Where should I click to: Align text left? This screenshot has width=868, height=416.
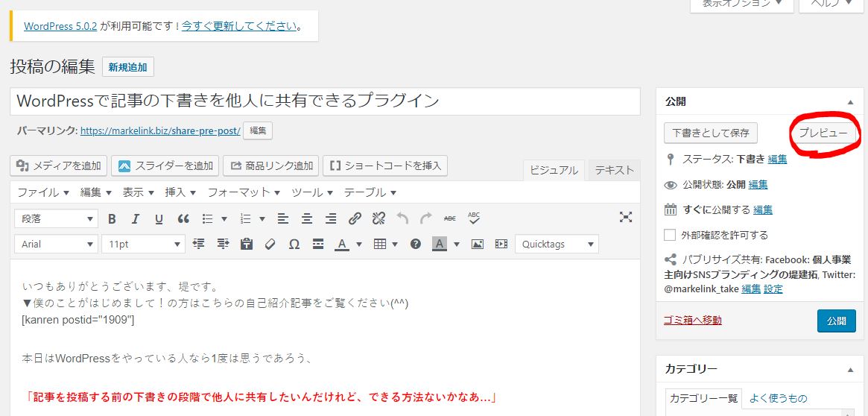(283, 218)
